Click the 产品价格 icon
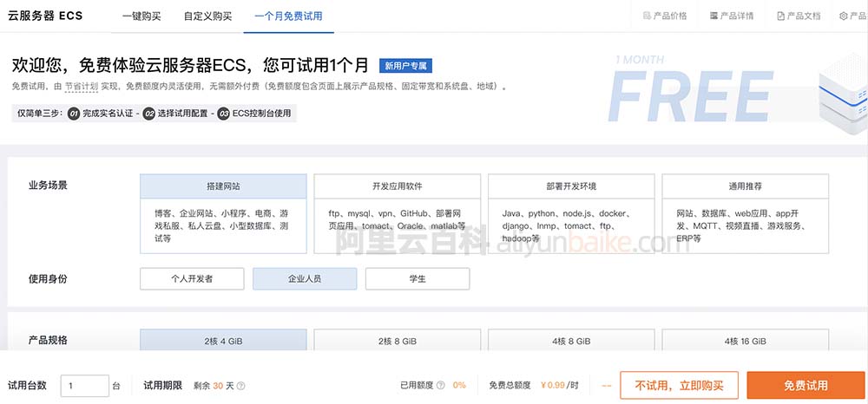The image size is (868, 404). tap(647, 16)
